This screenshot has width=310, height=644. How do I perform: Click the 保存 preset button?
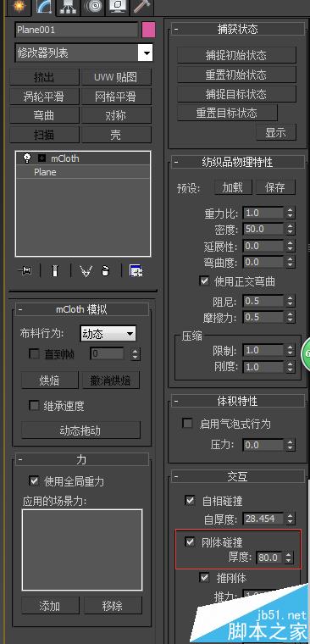(275, 187)
